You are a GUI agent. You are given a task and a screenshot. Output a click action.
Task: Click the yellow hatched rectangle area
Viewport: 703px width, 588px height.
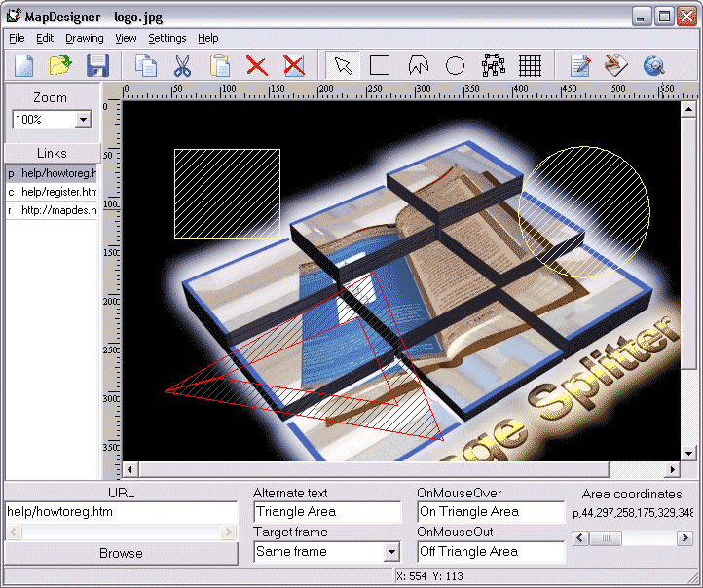tap(227, 194)
